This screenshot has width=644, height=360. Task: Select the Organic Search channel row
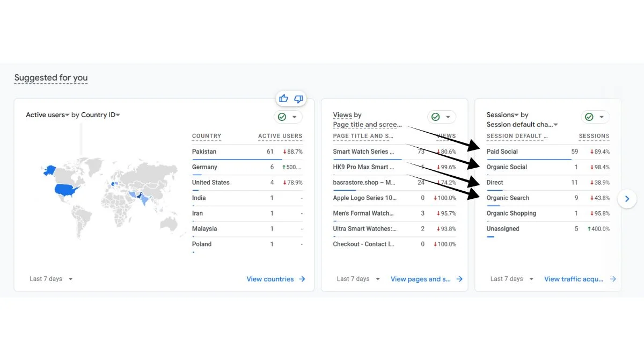(x=548, y=198)
